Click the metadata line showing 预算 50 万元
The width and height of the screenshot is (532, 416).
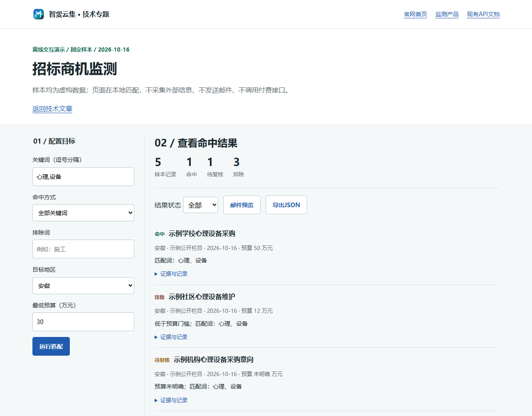click(214, 248)
